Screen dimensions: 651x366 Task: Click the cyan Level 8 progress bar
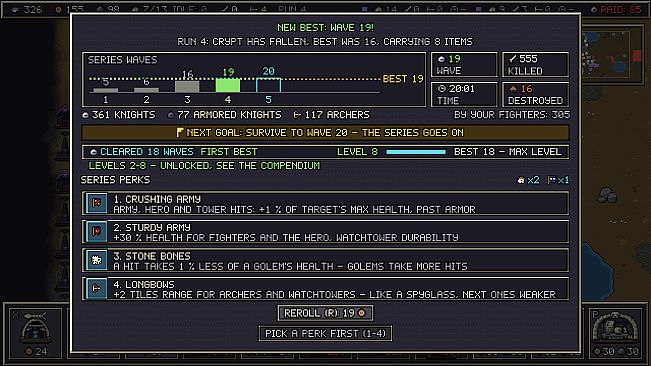click(416, 152)
